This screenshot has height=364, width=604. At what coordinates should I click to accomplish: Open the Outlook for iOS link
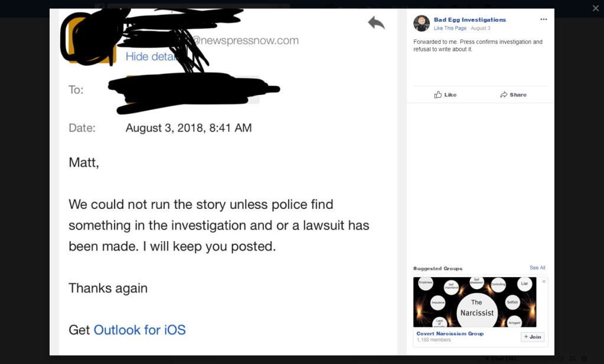tap(139, 330)
